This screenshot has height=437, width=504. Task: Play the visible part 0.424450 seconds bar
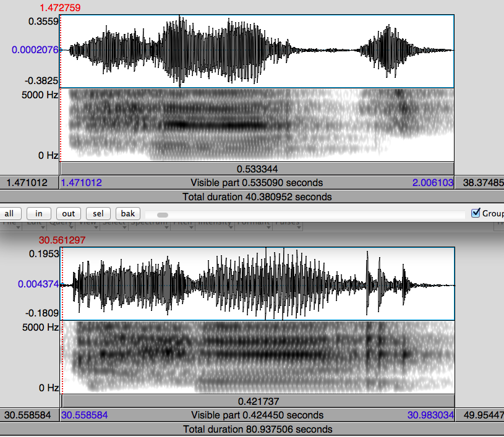[x=257, y=415]
